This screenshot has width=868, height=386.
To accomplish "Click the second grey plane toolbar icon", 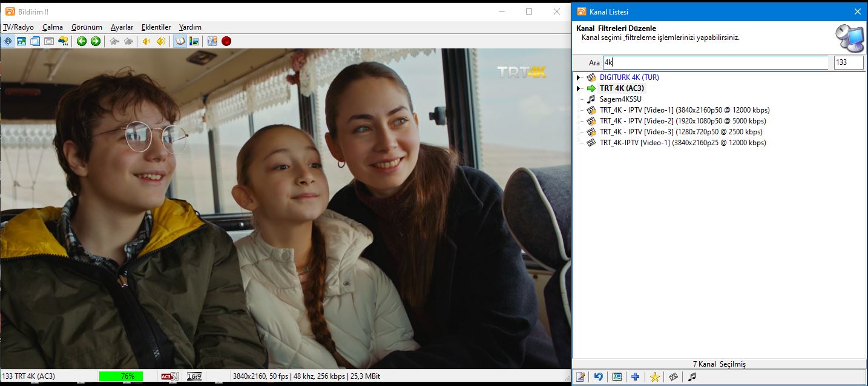I will click(x=128, y=41).
